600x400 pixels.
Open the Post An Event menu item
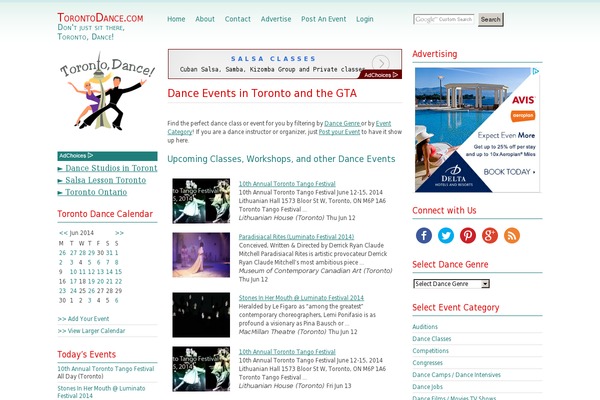324,19
